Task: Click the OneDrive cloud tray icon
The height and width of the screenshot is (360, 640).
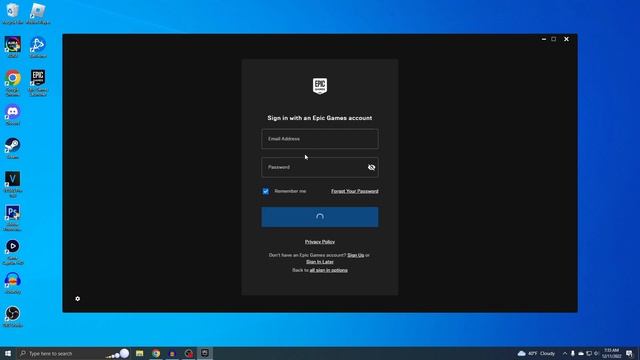Action: [x=581, y=353]
